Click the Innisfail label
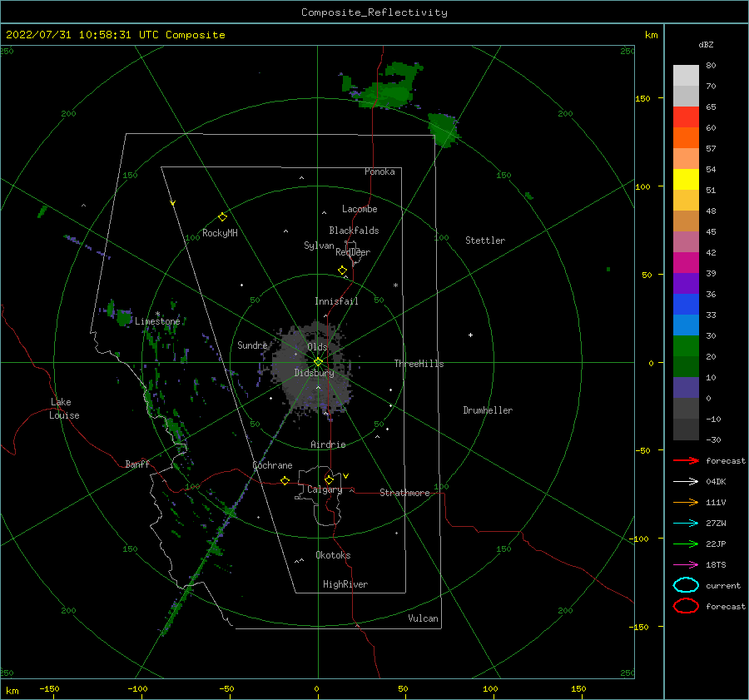Image resolution: width=749 pixels, height=700 pixels. (x=336, y=301)
